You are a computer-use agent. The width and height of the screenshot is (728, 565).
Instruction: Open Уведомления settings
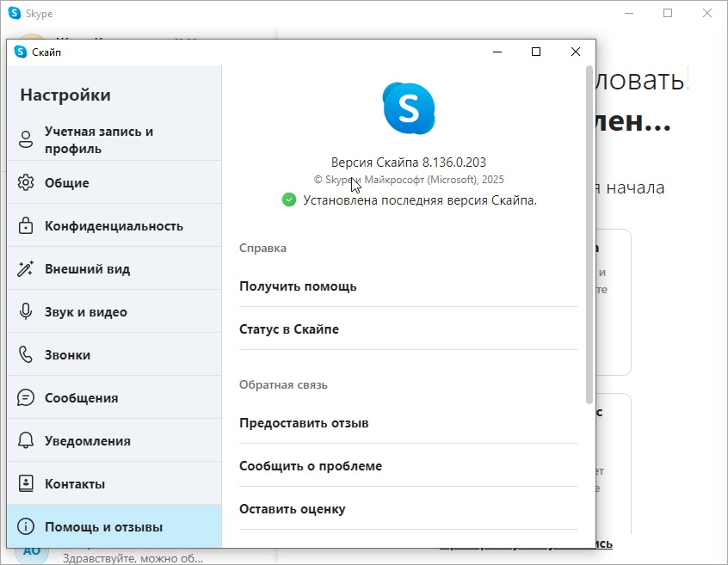pos(114,440)
